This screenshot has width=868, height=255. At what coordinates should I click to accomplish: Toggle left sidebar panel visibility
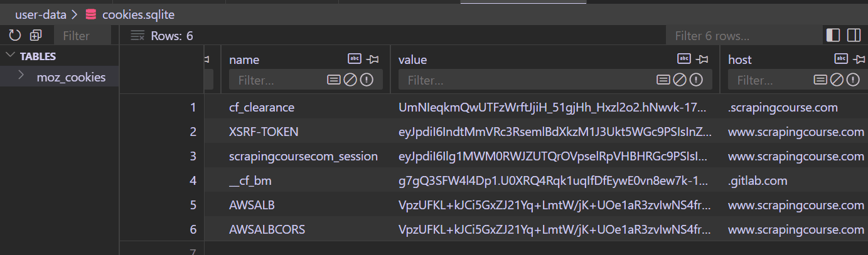[x=833, y=35]
